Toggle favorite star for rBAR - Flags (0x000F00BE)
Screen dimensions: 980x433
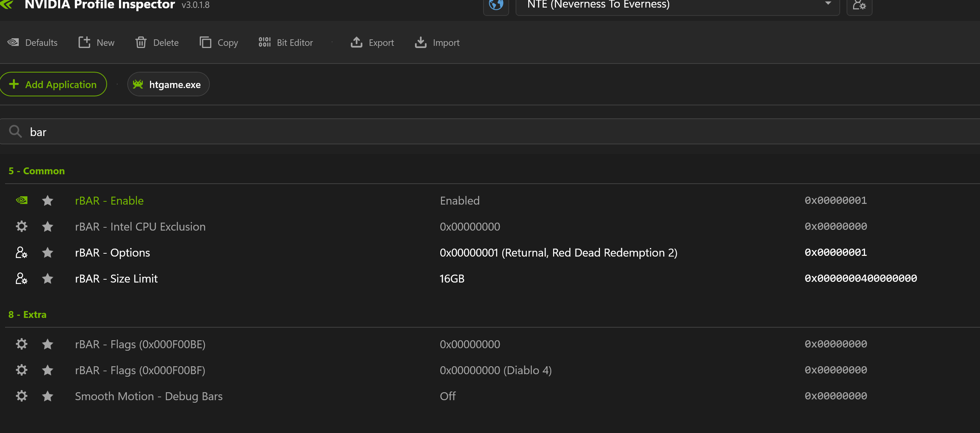[x=48, y=344]
